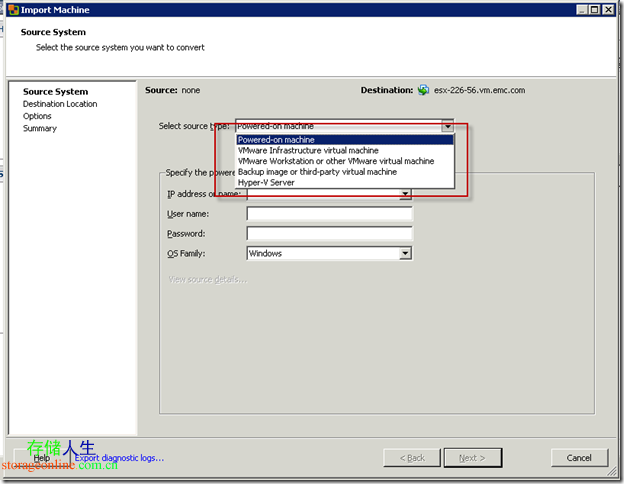
Task: Click the View source details link
Action: pyautogui.click(x=208, y=279)
